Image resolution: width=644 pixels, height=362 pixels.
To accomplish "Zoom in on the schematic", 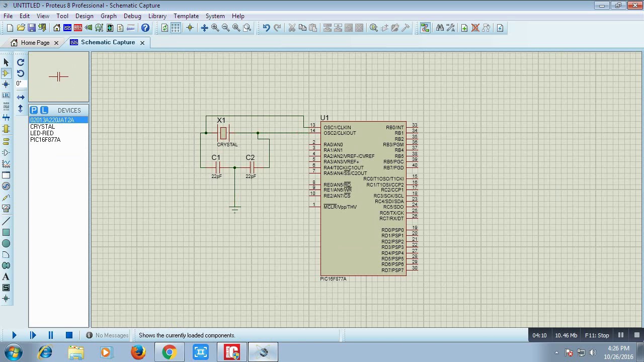I will tap(215, 28).
